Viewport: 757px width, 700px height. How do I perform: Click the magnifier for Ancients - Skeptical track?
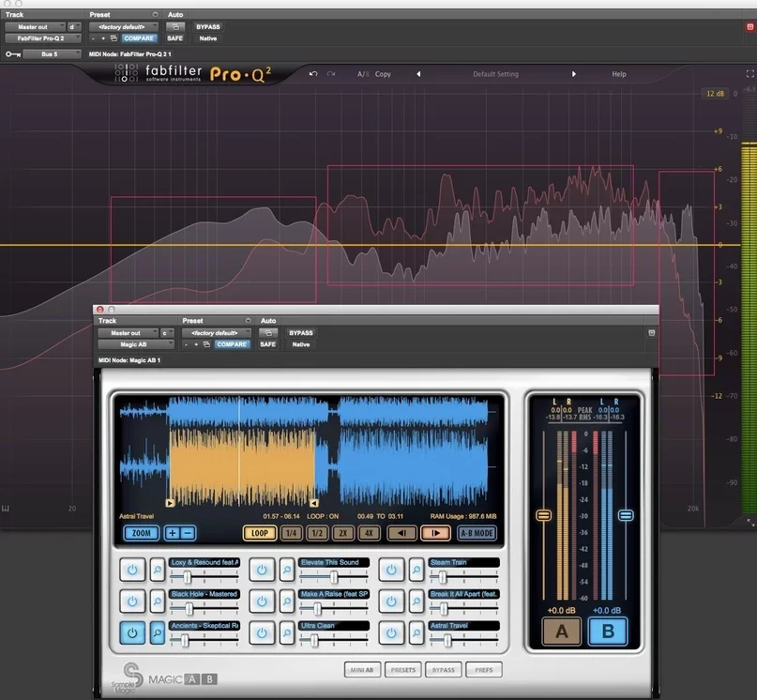158,632
